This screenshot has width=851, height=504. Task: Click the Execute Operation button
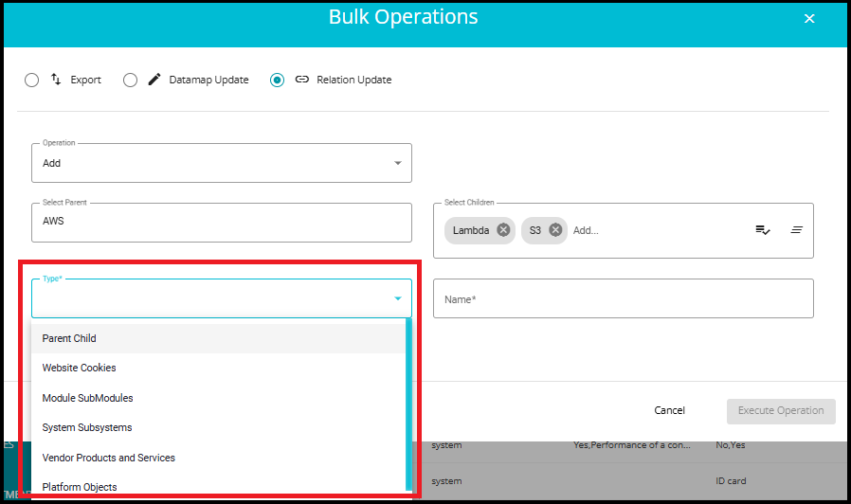click(781, 410)
